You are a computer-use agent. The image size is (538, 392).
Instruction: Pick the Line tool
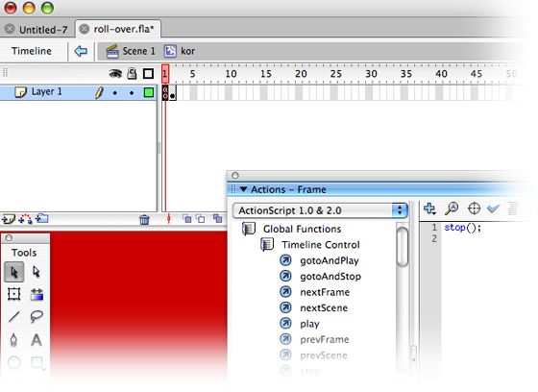click(14, 316)
